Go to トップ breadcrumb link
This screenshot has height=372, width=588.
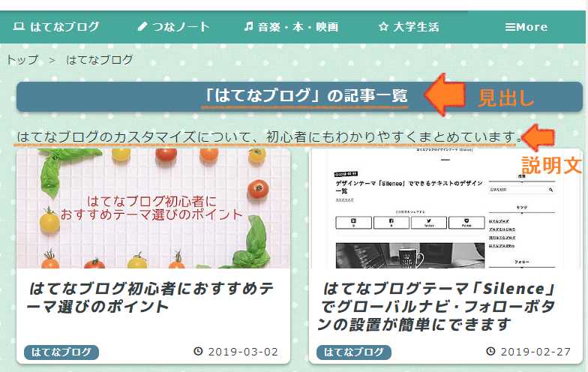tap(22, 60)
